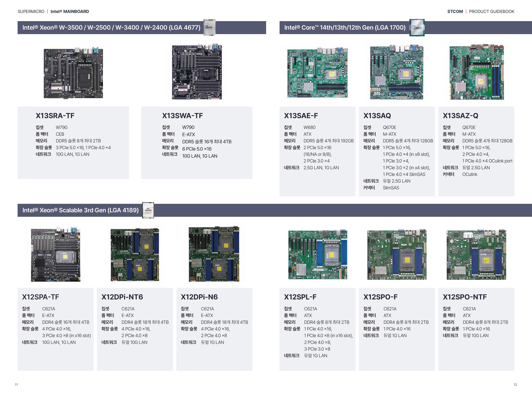
Task: Click the X13SAZ-Q model title
Action: (461, 116)
